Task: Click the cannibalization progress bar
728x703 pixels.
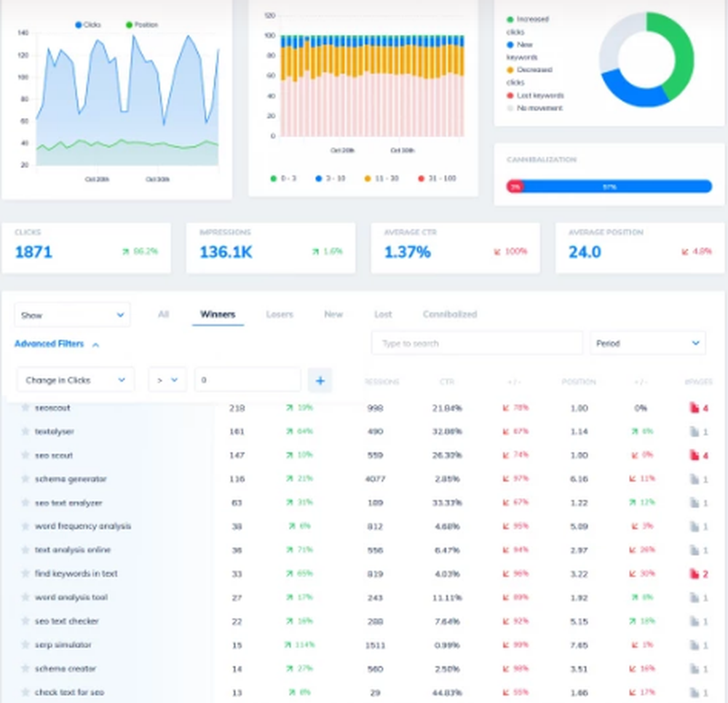Action: point(609,186)
